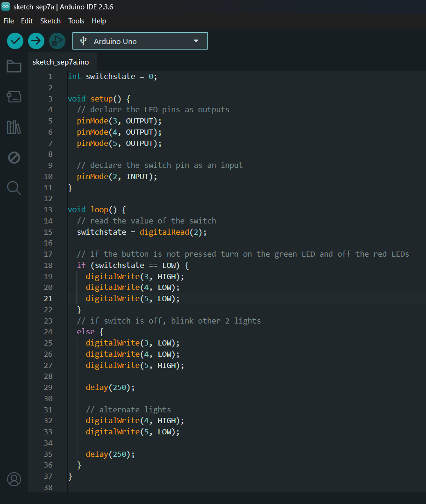The height and width of the screenshot is (504, 426).
Task: Click 'delay(250);' on line 35
Action: tap(110, 454)
